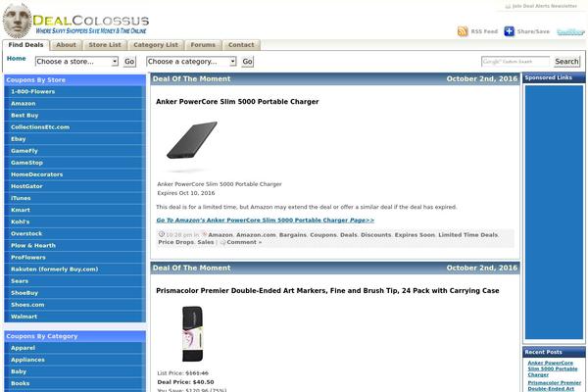Open the Category List tab
588x392 pixels.
pos(156,45)
